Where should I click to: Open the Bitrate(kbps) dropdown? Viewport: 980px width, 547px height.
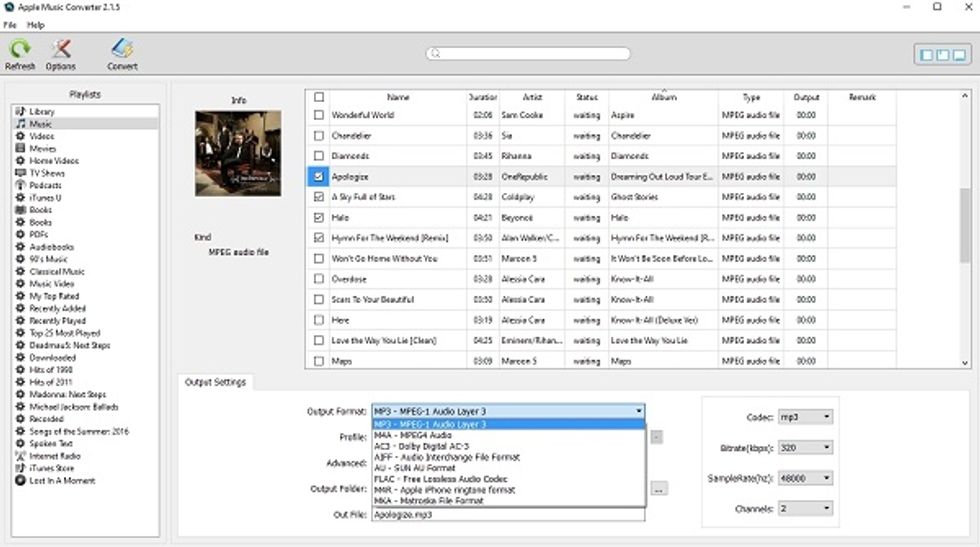pyautogui.click(x=806, y=448)
